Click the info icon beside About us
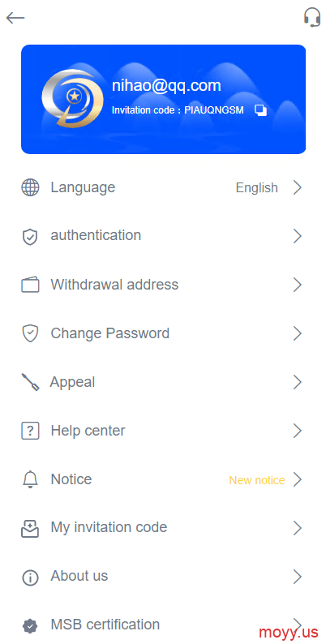 [30, 577]
